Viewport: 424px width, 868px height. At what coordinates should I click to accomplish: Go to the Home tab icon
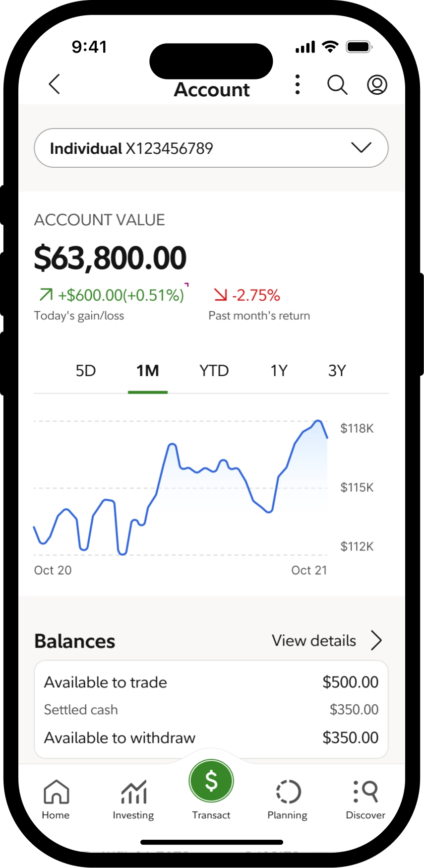click(x=56, y=792)
